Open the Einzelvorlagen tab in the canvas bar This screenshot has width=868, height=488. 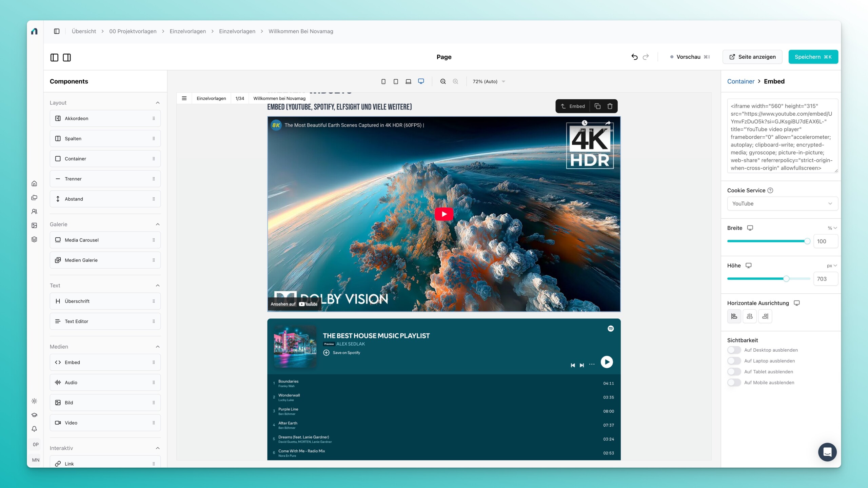click(211, 98)
